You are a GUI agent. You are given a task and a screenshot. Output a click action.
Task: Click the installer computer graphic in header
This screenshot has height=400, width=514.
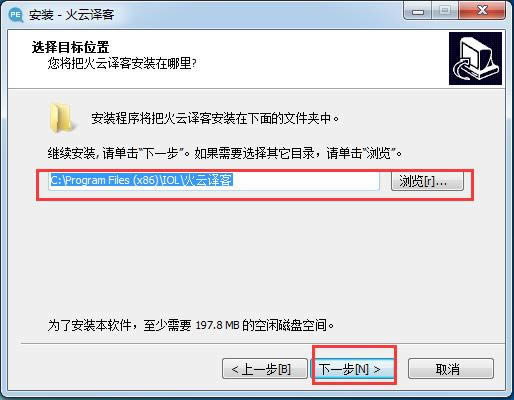(475, 58)
